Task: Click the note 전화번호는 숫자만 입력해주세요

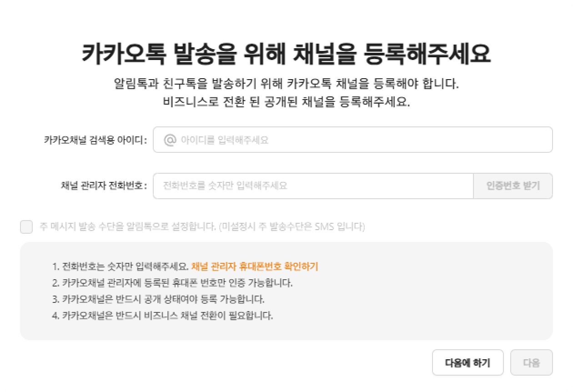Action: (121, 266)
